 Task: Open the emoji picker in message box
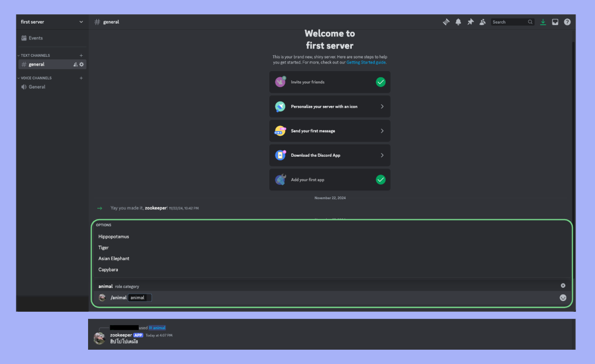(563, 297)
